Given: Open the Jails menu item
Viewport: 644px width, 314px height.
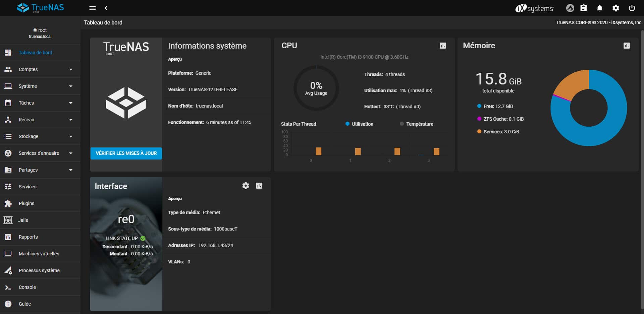Looking at the screenshot, I should click(x=40, y=220).
